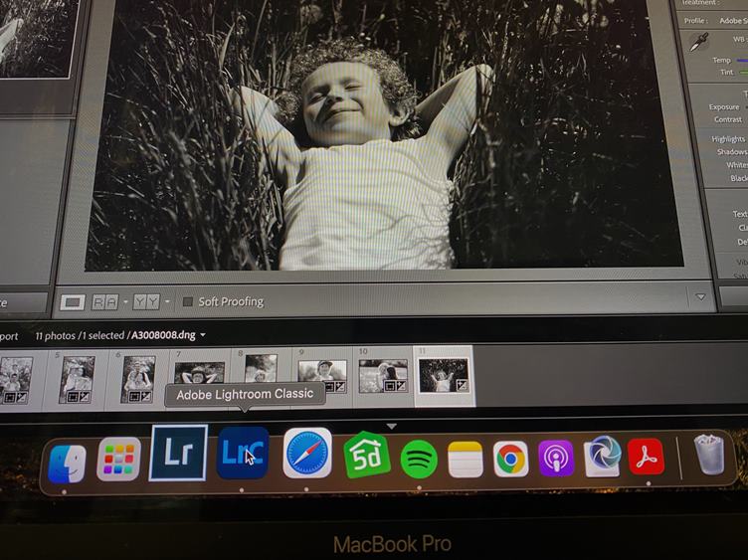Click the Temp label
748x560 pixels.
[722, 60]
